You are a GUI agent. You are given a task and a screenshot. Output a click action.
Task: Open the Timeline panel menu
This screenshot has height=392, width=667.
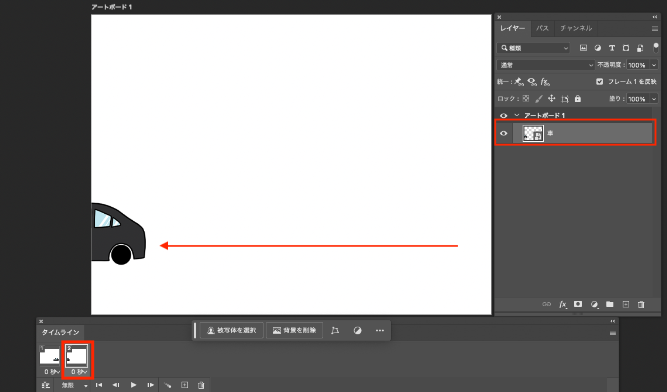click(x=613, y=333)
